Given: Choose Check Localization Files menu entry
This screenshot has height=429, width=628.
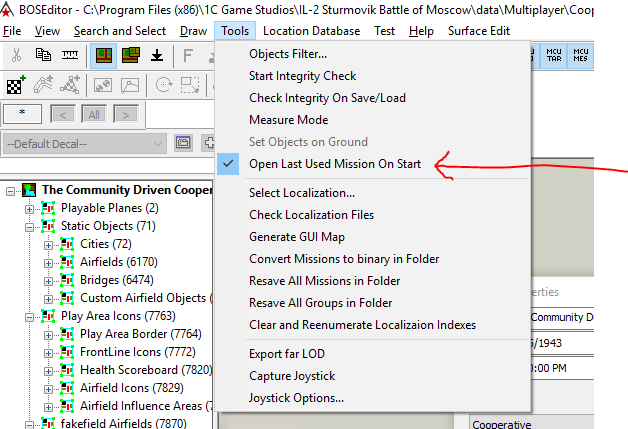Looking at the screenshot, I should tap(311, 215).
